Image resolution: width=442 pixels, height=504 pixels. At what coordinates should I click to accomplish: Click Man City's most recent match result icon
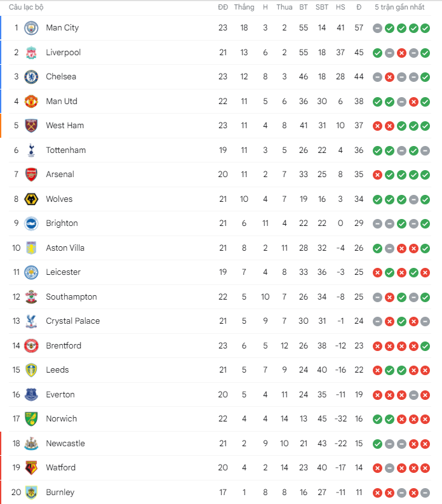pos(425,29)
